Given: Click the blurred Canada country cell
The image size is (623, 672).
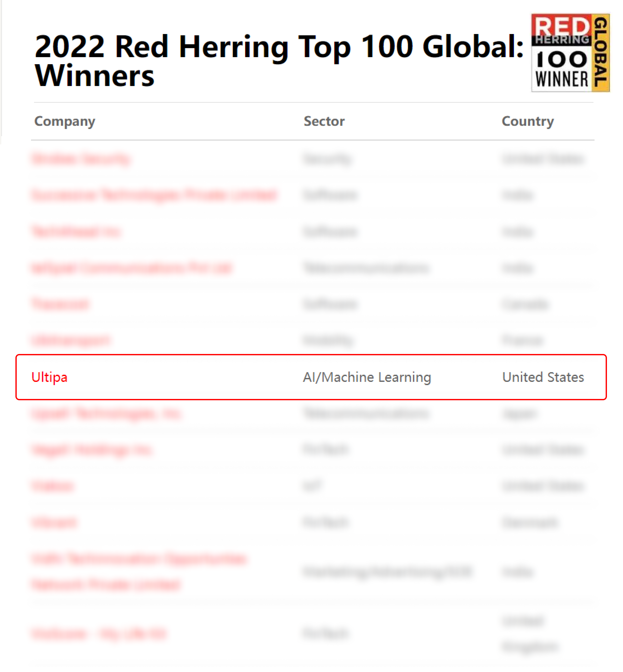Looking at the screenshot, I should point(525,304).
